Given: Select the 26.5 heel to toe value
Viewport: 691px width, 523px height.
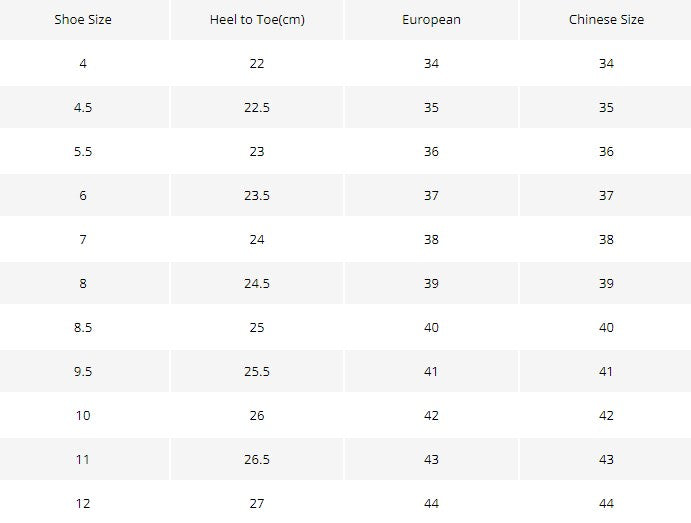Looking at the screenshot, I should pyautogui.click(x=257, y=460).
